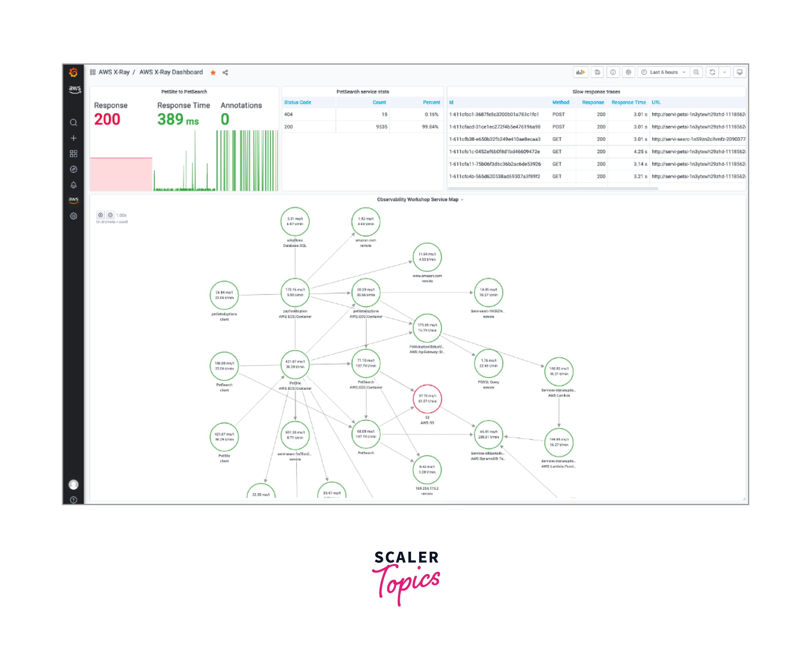The width and height of the screenshot is (812, 652).
Task: Open dashboard settings gear in toolbar
Action: 628,72
